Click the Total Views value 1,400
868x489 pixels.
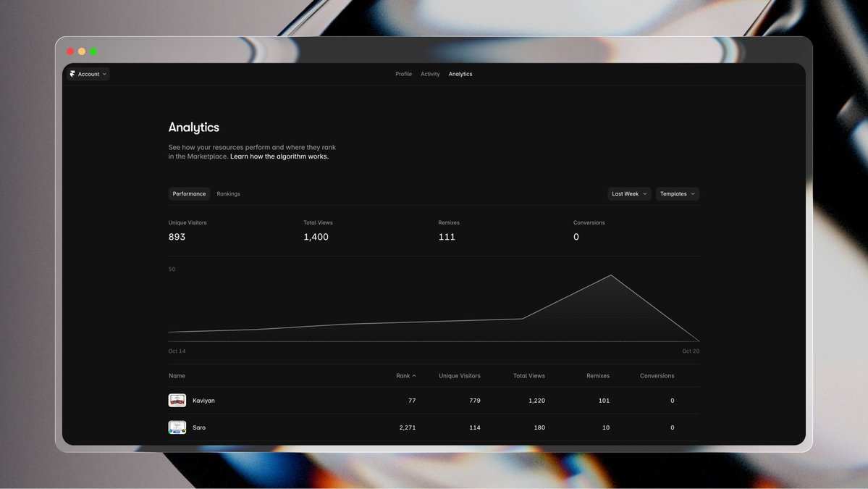316,236
